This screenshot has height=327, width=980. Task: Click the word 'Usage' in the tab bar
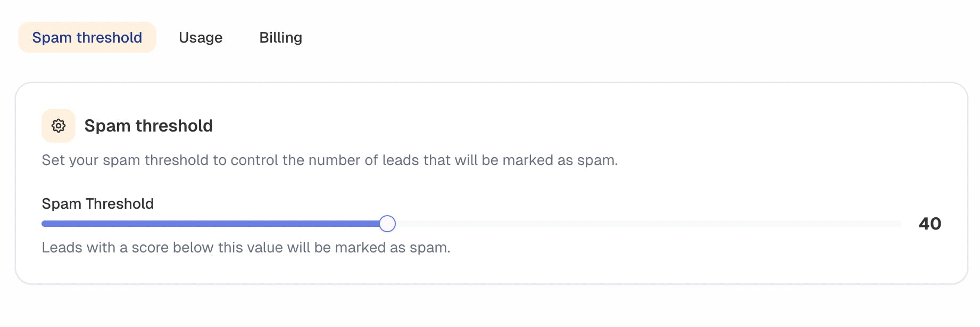[201, 38]
